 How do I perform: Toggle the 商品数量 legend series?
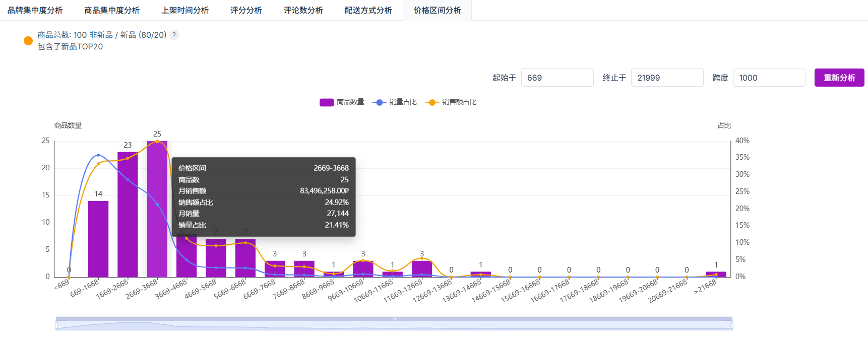pyautogui.click(x=342, y=102)
